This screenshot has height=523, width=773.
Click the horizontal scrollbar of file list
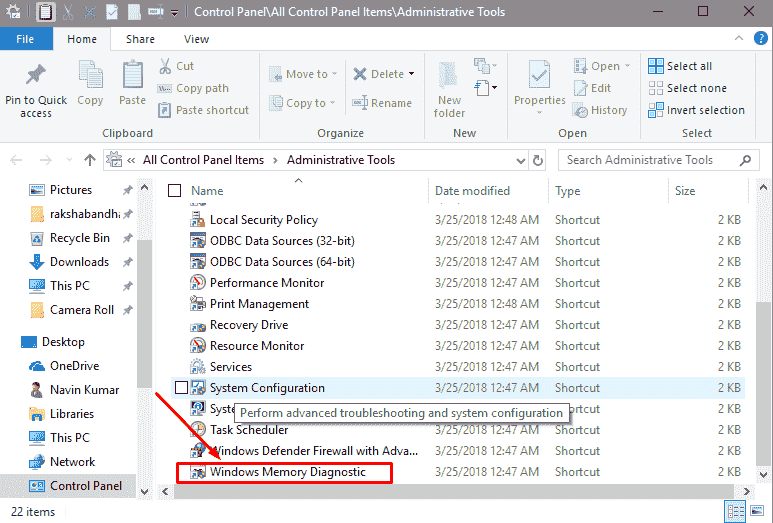coord(453,491)
